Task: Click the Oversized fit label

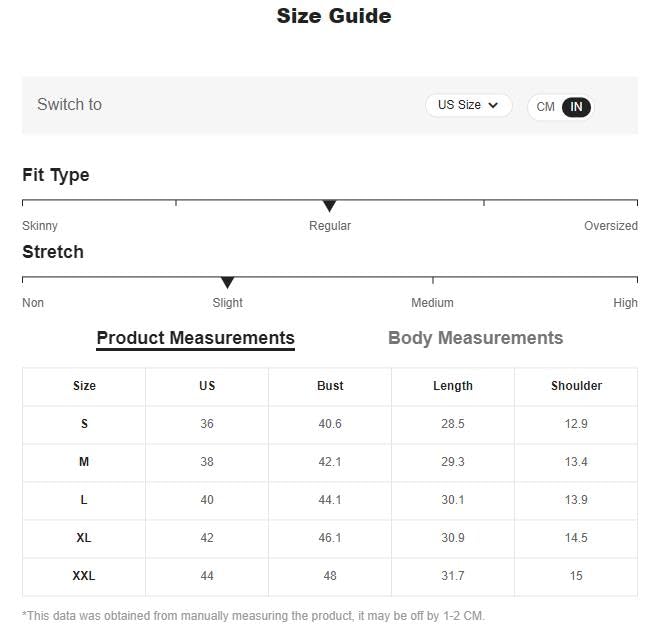Action: pos(610,226)
